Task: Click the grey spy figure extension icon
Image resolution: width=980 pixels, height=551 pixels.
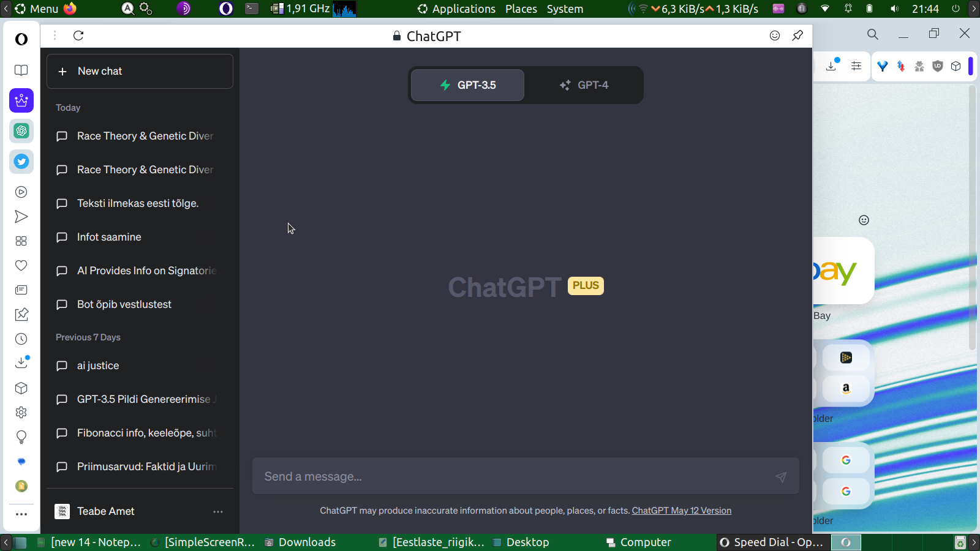Action: tap(919, 66)
